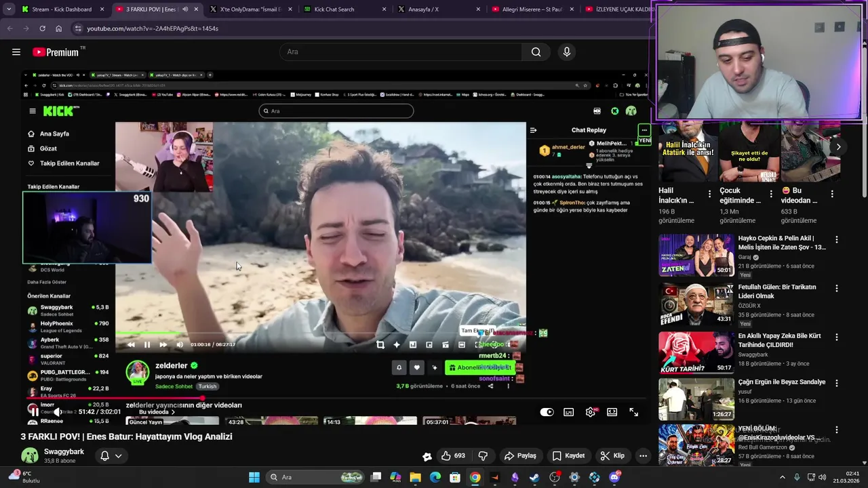Close the Kick Chat Search tab
The height and width of the screenshot is (488, 868).
click(x=384, y=9)
